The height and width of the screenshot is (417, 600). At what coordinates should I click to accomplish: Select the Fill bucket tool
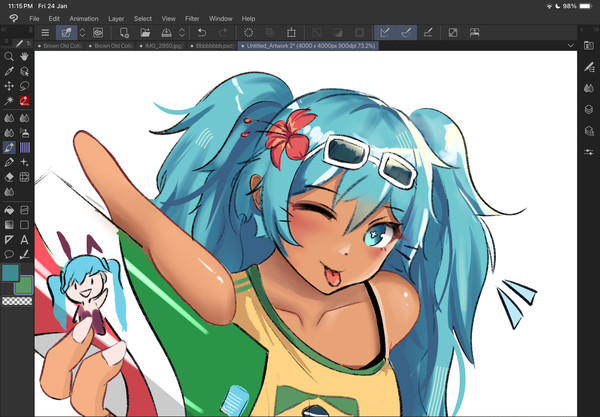9,210
